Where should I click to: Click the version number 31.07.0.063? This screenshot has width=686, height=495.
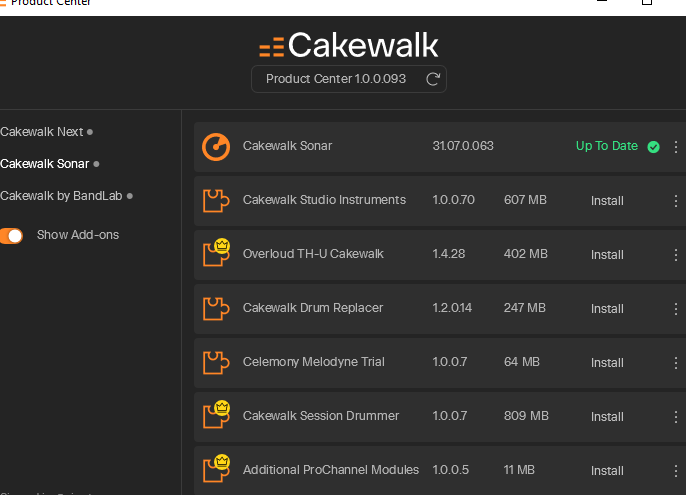(463, 146)
